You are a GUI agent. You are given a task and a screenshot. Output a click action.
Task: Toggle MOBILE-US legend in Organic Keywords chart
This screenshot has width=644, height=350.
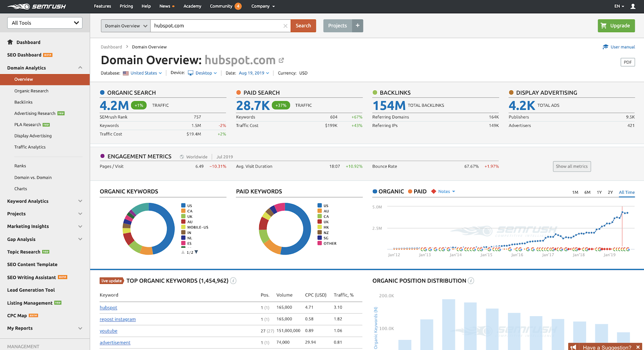(195, 227)
